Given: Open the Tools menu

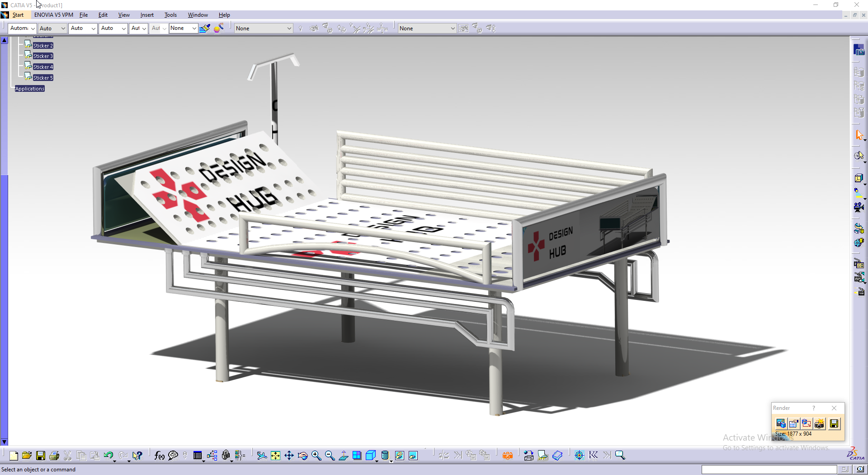Looking at the screenshot, I should [x=170, y=15].
